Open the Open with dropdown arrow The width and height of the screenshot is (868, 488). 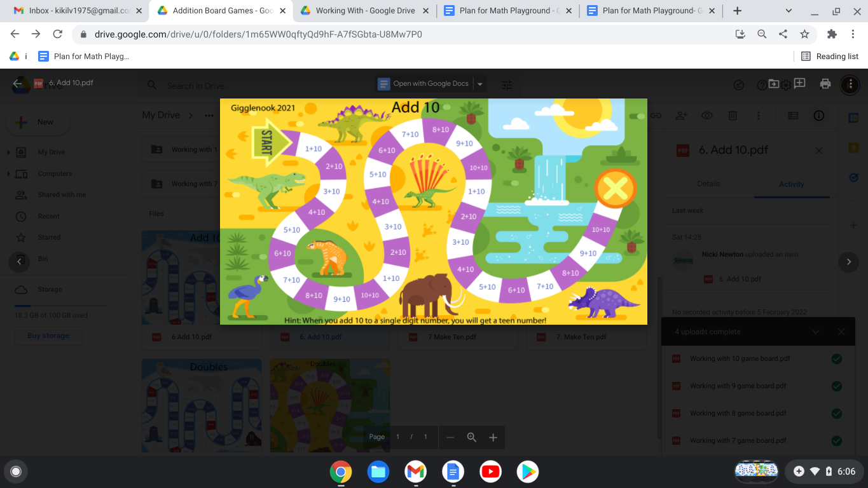point(480,84)
